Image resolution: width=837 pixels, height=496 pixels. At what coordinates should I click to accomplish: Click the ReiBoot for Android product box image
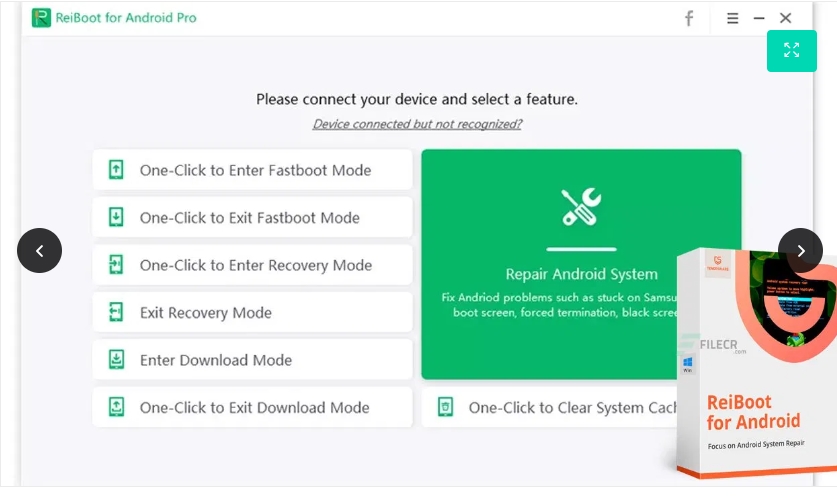point(757,363)
